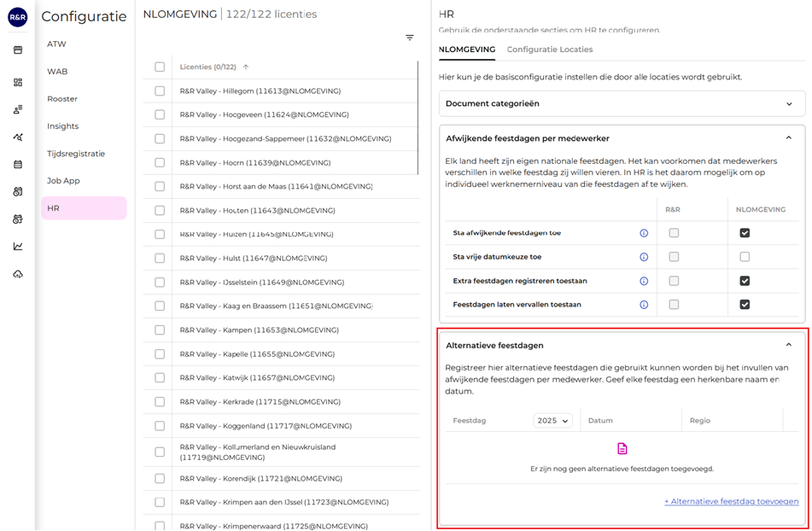The width and height of the screenshot is (812, 531).
Task: Click Alternatieve feestdag toevoegen link
Action: [732, 501]
